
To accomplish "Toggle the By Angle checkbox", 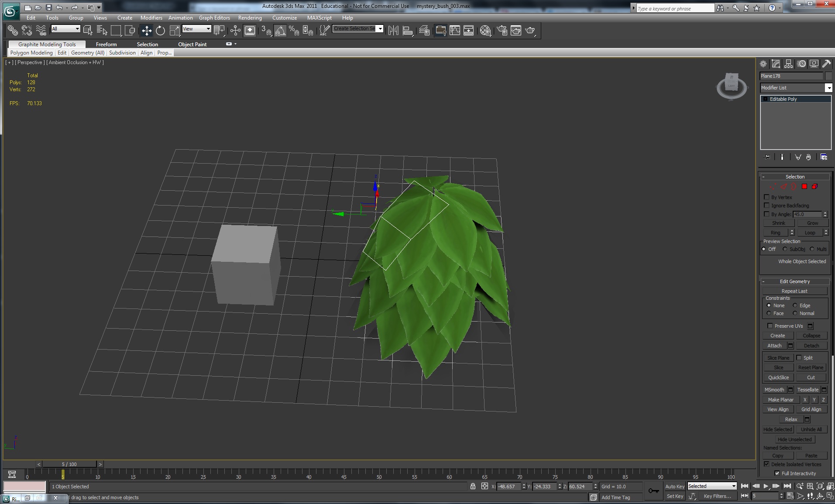I will [x=766, y=214].
